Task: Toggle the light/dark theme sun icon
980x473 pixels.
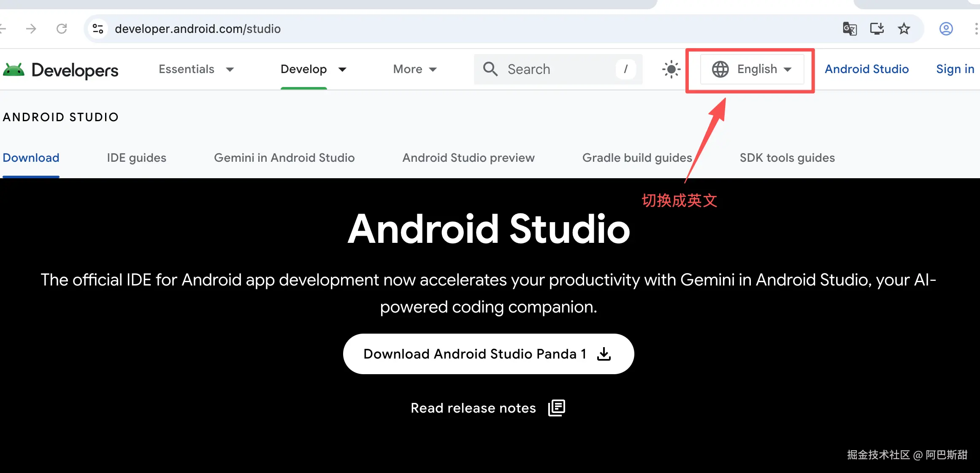Action: click(671, 69)
